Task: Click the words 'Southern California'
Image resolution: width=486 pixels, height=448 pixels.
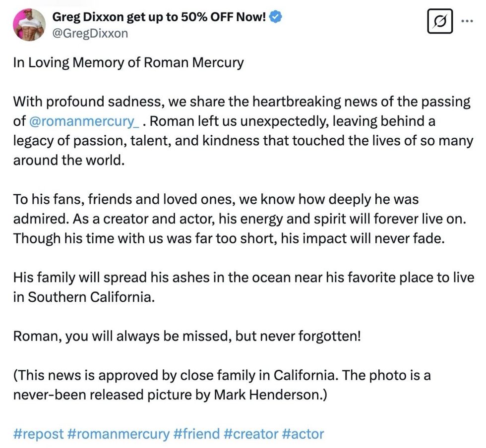Action: click(x=89, y=296)
